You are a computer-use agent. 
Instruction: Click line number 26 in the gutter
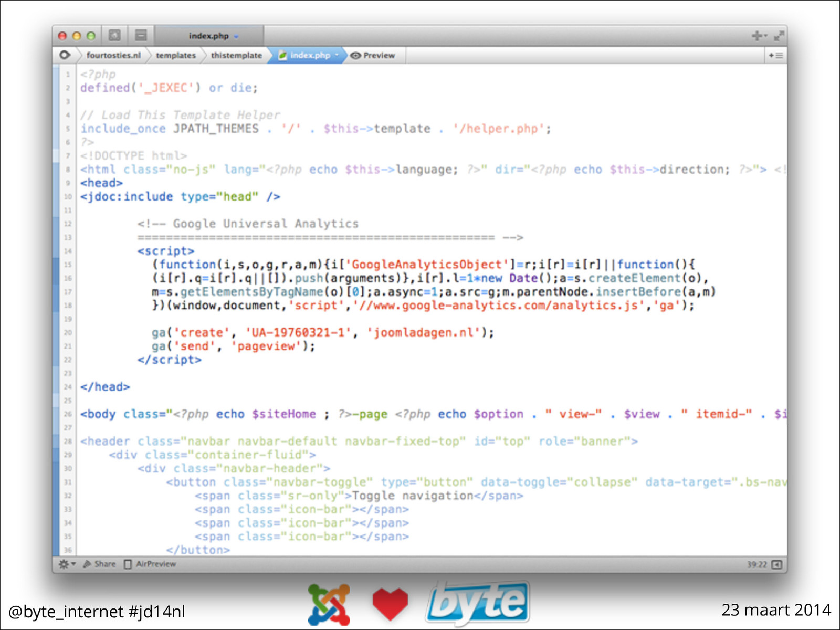(68, 414)
